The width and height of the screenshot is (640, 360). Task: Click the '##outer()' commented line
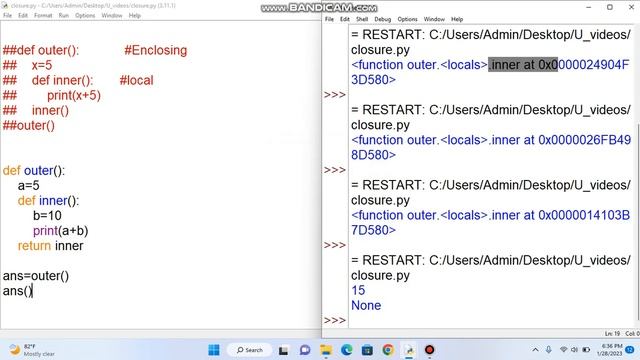[29, 125]
